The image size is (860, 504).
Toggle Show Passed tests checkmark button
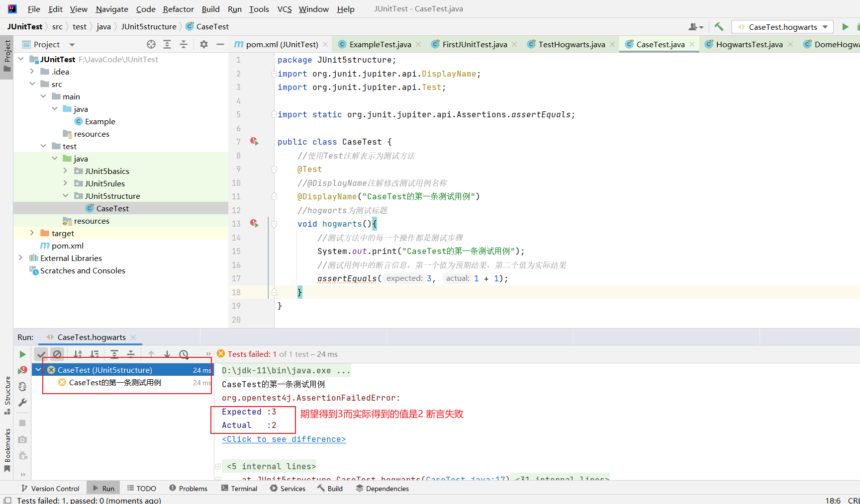41,354
